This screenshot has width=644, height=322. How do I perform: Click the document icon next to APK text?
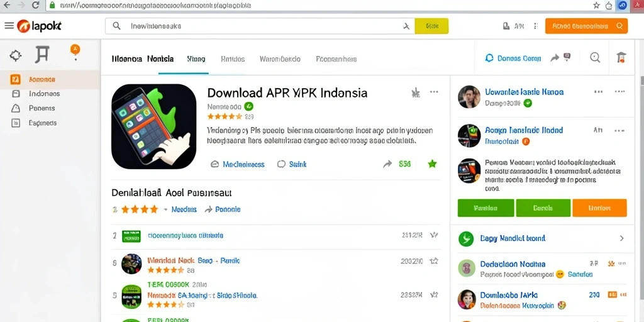pos(506,26)
